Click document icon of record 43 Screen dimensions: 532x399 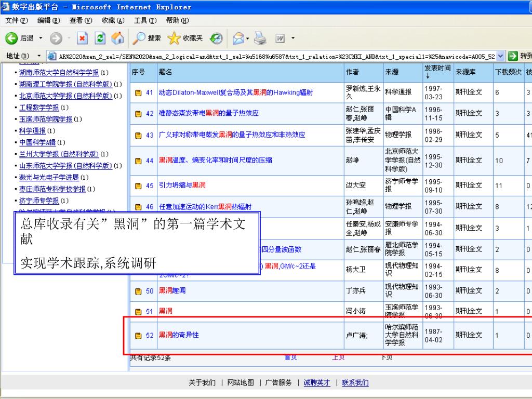[x=138, y=136]
